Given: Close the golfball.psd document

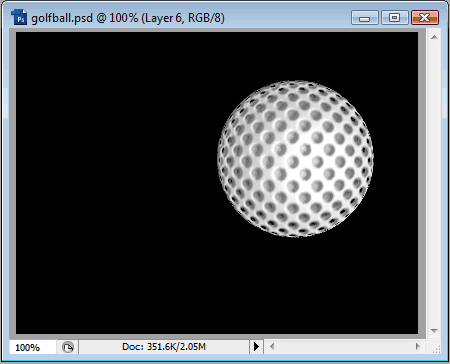Looking at the screenshot, I should (425, 18).
